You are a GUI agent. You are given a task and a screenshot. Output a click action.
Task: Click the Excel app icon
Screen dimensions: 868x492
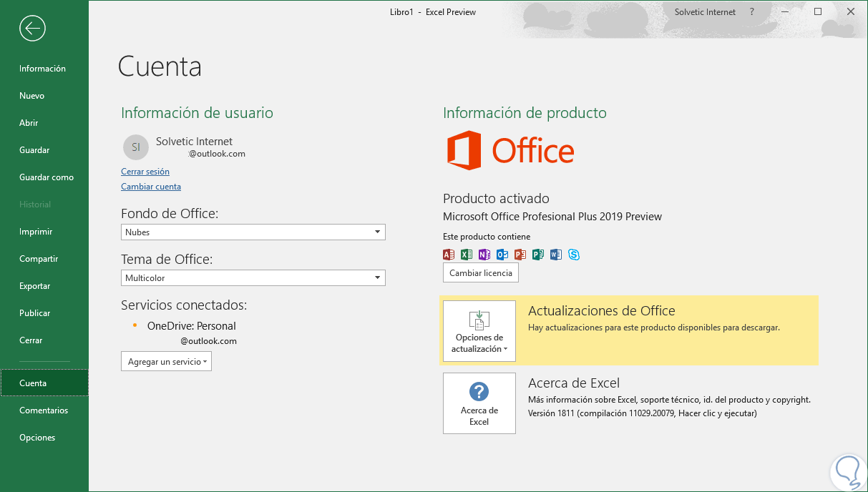point(467,254)
